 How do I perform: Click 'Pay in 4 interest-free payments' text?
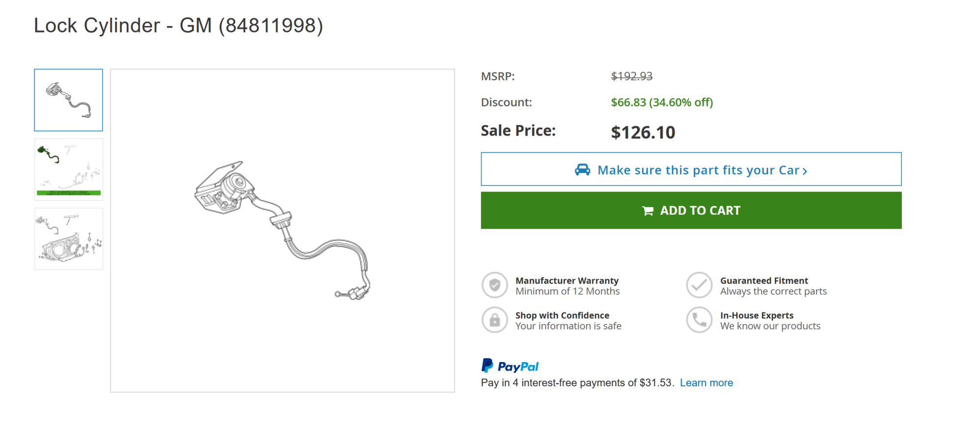click(577, 383)
